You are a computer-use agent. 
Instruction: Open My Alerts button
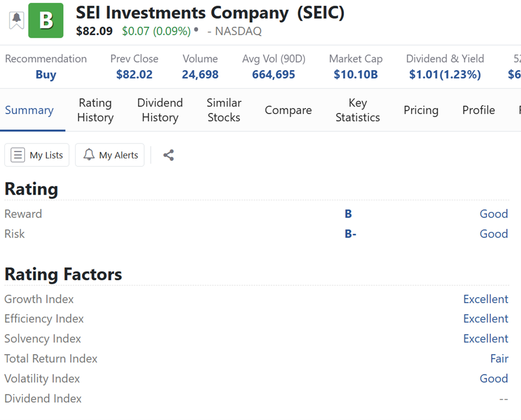point(110,155)
